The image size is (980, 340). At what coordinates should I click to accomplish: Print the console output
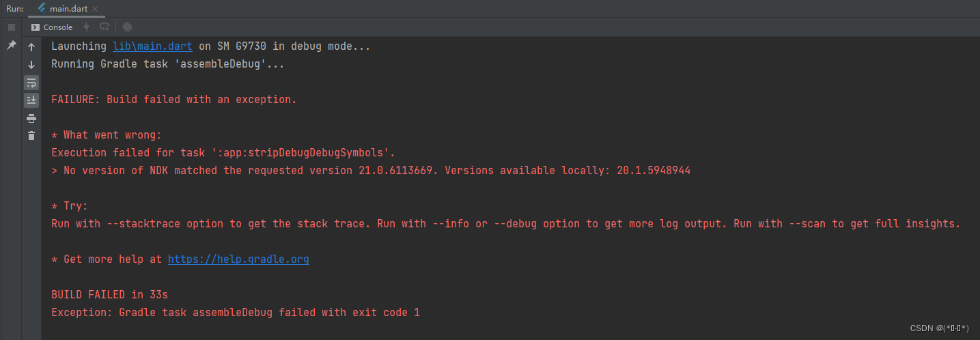click(x=31, y=118)
